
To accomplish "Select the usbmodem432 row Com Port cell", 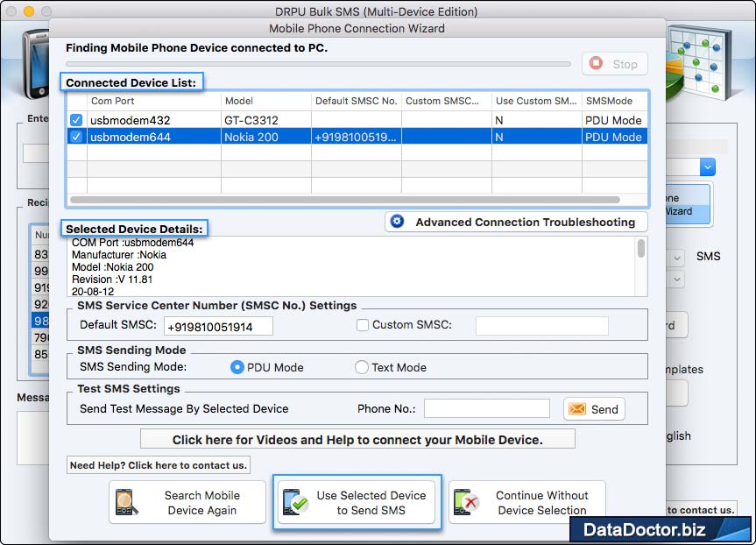I will point(154,120).
